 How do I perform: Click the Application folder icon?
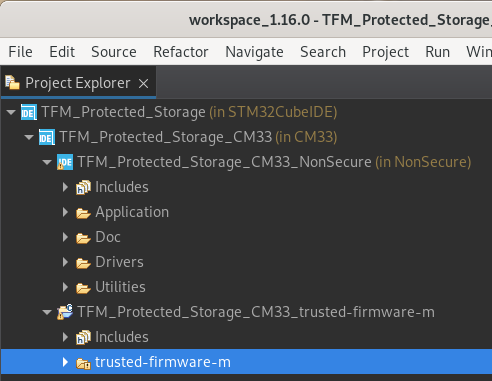(83, 213)
